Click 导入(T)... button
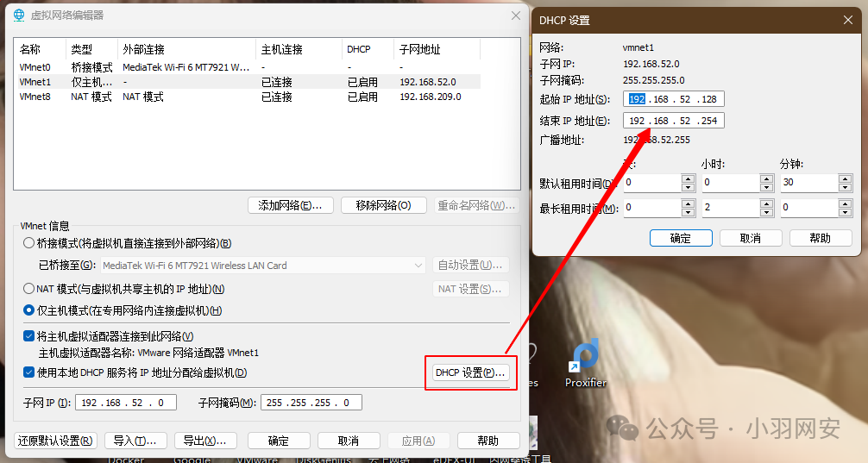The image size is (868, 463). pos(135,441)
